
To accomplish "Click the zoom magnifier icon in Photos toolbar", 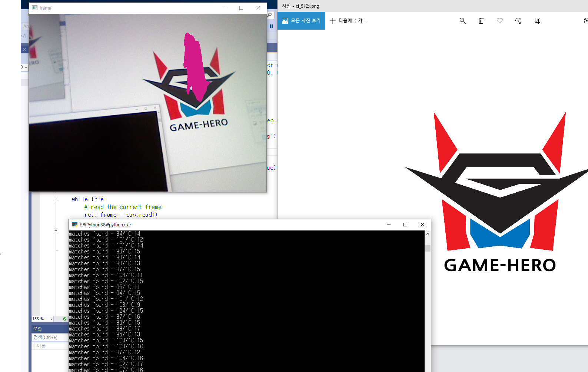I will (462, 21).
